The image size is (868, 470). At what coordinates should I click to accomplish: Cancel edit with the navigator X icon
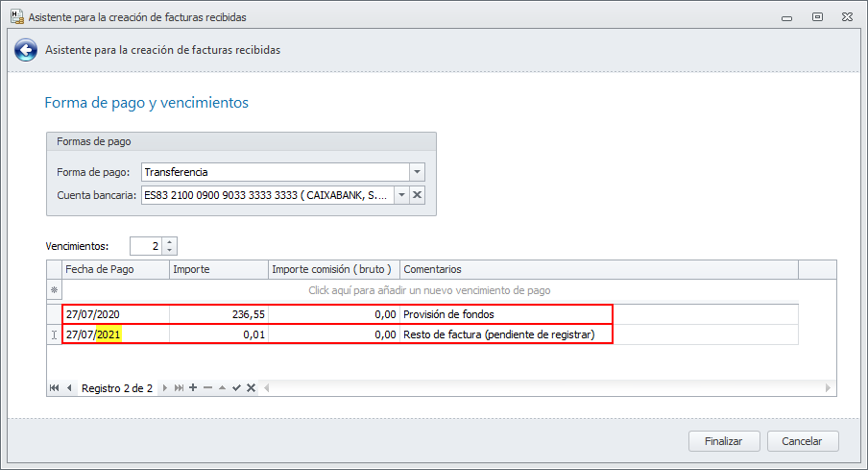pyautogui.click(x=251, y=388)
